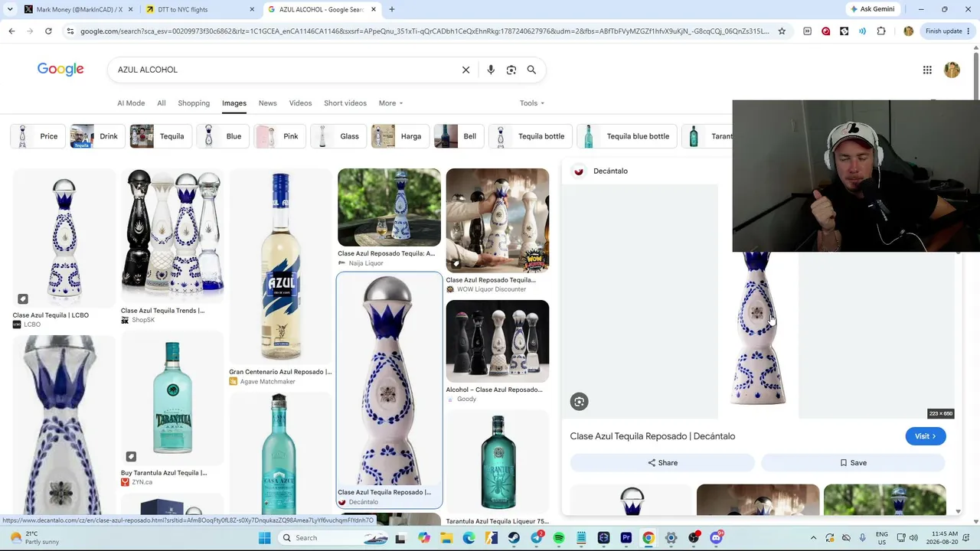Open Telegram from the taskbar
This screenshot has height=551, width=980.
(x=537, y=538)
